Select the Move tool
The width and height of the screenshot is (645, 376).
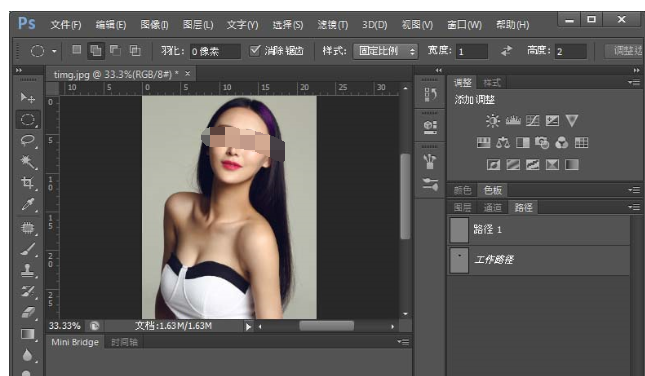pos(28,97)
